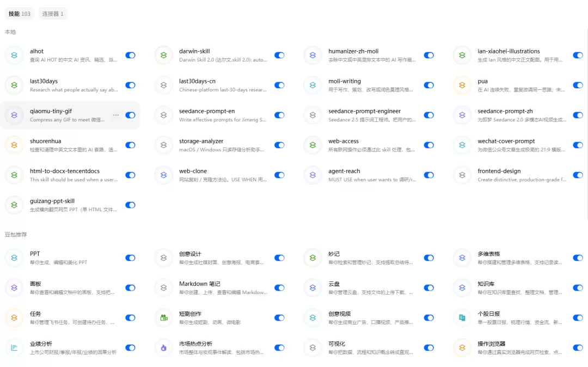This screenshot has height=367, width=588.
Task: Click the 画板 skill name
Action: tap(35, 284)
